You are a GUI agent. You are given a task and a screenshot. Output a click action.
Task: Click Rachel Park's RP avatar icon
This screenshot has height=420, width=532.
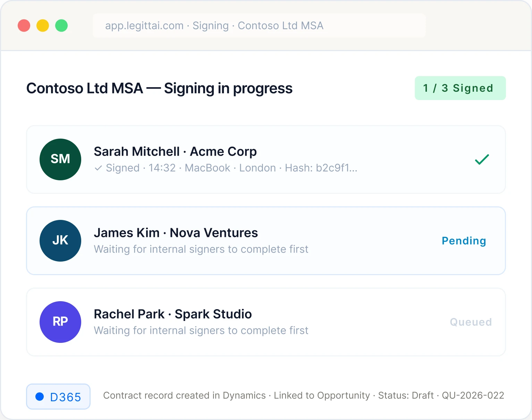tap(60, 322)
